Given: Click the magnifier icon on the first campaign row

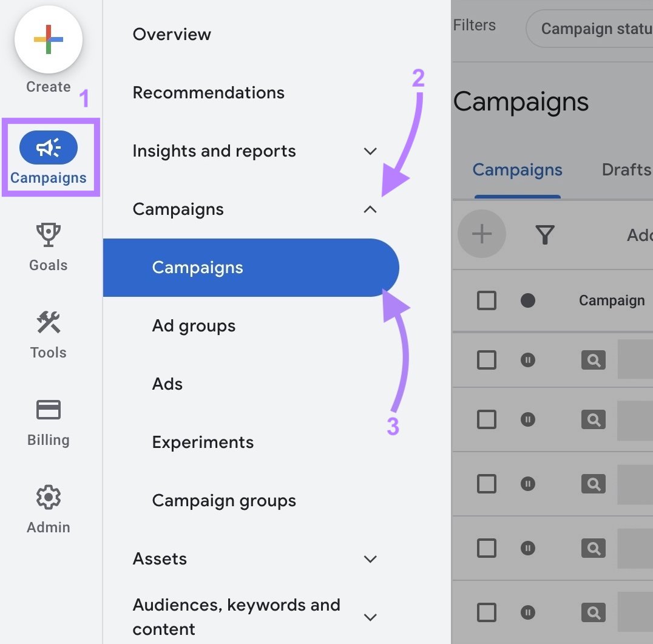Looking at the screenshot, I should pos(593,359).
